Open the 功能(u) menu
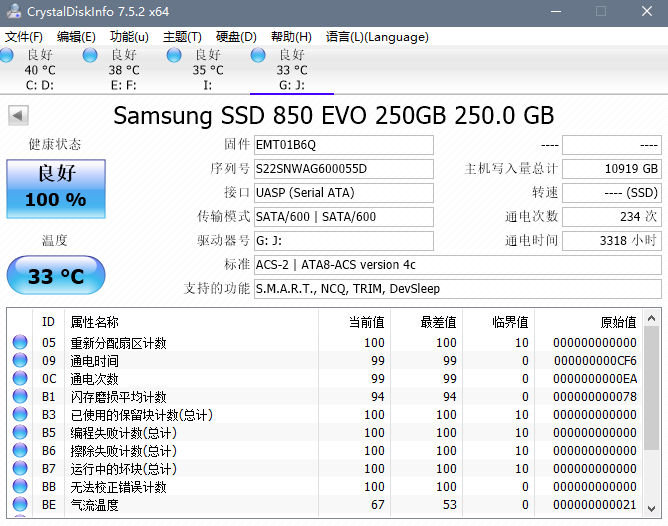The height and width of the screenshot is (526, 668). pos(129,37)
